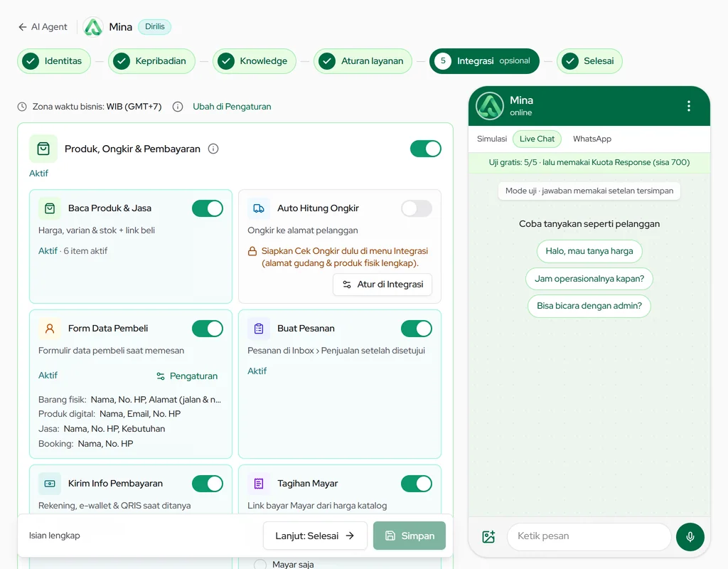The height and width of the screenshot is (569, 728).
Task: Click the Ketik pesan input field
Action: 589,536
